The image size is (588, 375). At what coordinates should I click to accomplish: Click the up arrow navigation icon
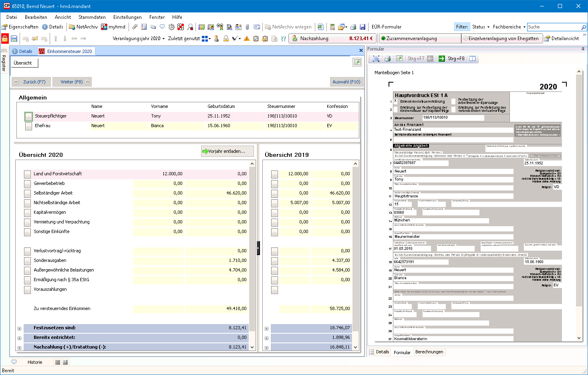[x=56, y=39]
